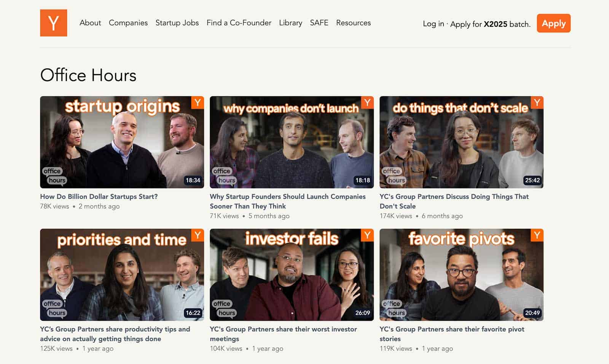609x364 pixels.
Task: Click Y badge on 'favorite pivots' thumbnail
Action: coord(537,235)
